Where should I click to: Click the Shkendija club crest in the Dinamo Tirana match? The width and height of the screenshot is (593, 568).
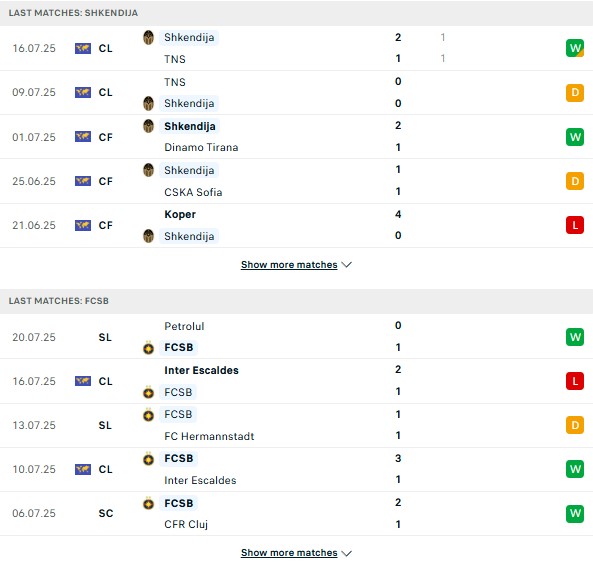tap(148, 126)
